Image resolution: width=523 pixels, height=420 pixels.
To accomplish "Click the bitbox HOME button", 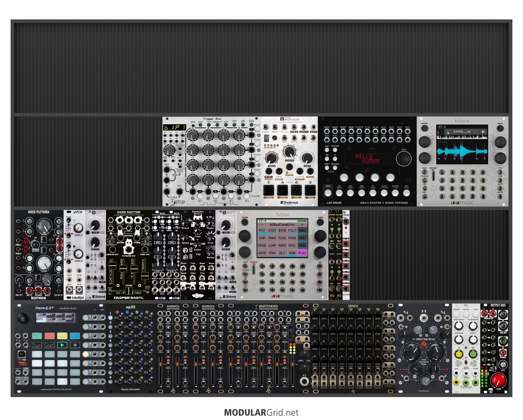I will [x=424, y=128].
